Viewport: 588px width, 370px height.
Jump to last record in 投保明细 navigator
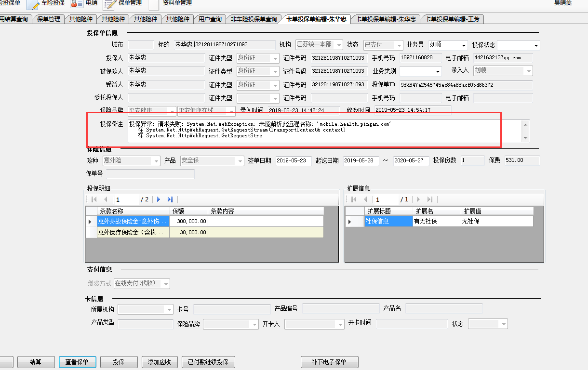pos(170,199)
